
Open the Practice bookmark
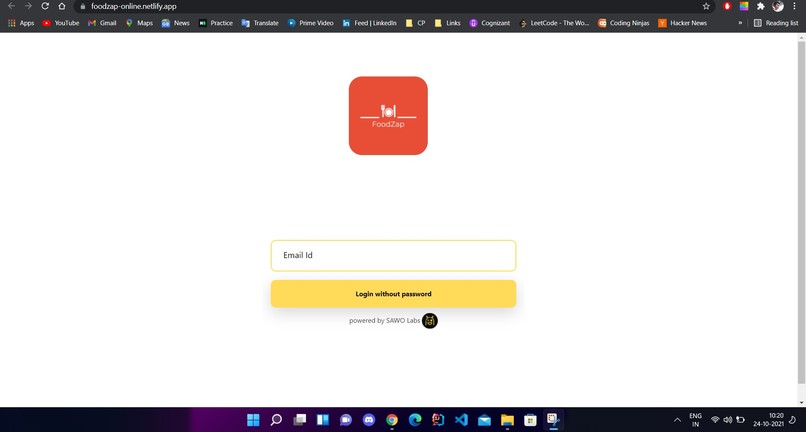[x=216, y=23]
